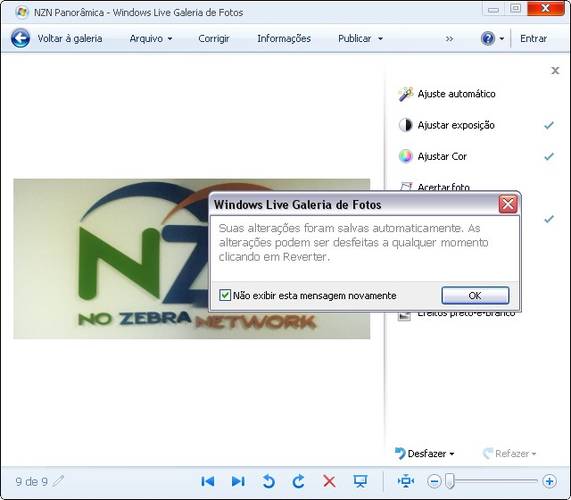Apply Ajuste automático magic wand
The height and width of the screenshot is (500, 571).
pyautogui.click(x=447, y=94)
